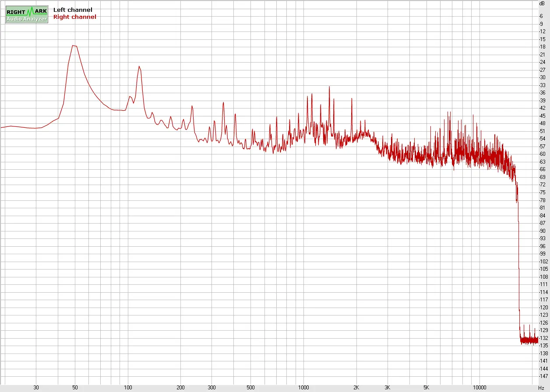This screenshot has width=550, height=392.
Task: Click the "-105" dB scale value
Action: click(x=543, y=269)
